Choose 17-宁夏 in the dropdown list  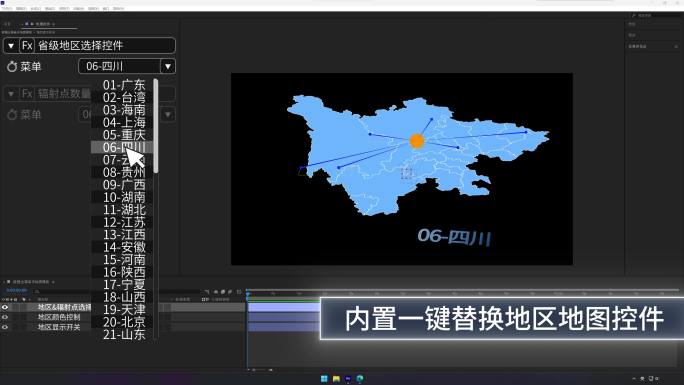tap(123, 285)
